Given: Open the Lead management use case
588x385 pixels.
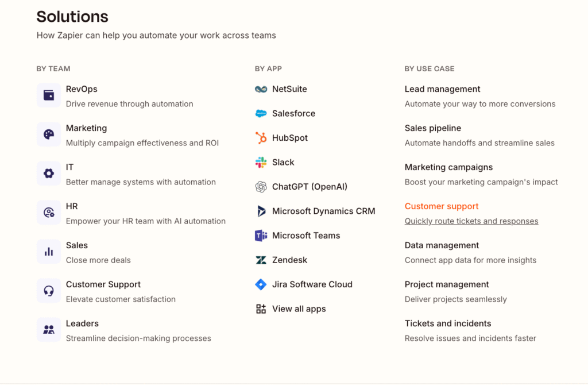Looking at the screenshot, I should 442,89.
